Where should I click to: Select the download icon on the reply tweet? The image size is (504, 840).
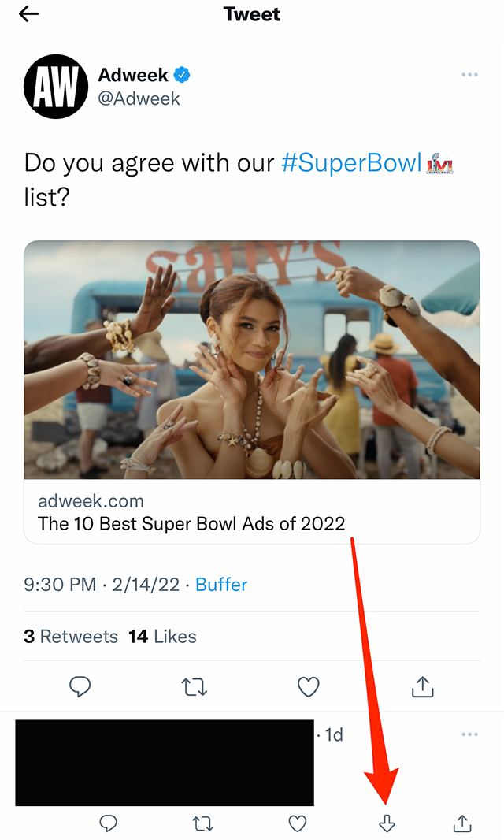(x=387, y=823)
